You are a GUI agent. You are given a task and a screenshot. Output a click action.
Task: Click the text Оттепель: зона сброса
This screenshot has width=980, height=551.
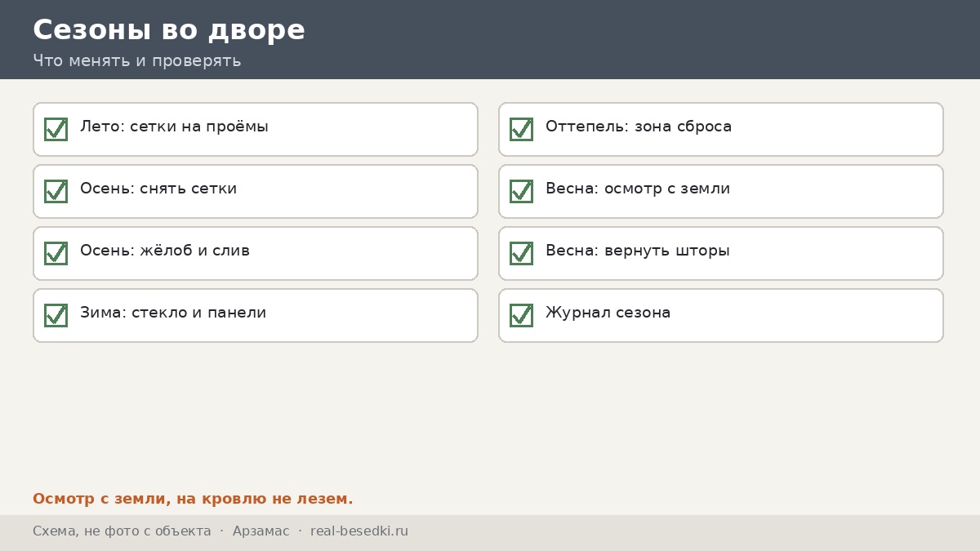coord(639,127)
